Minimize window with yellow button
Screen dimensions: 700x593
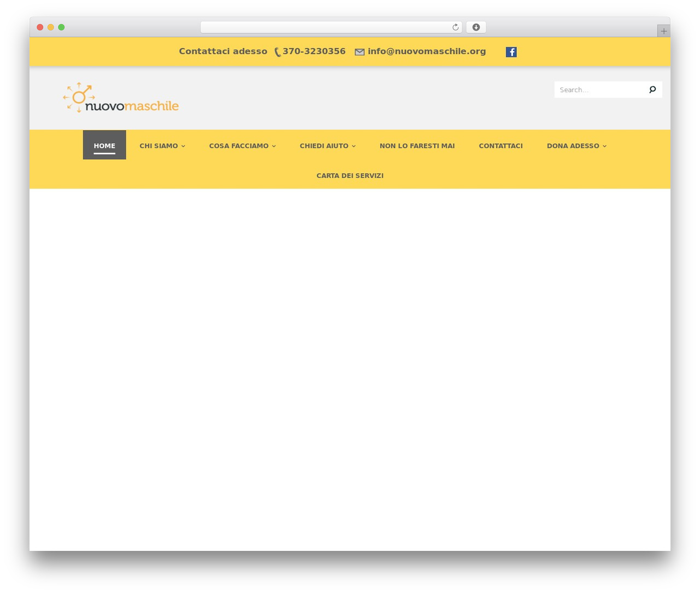(51, 27)
